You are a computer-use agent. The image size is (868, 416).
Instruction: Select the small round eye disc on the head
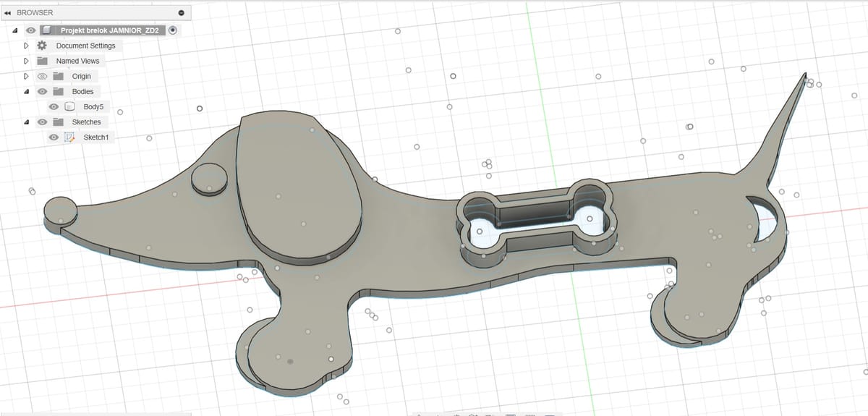tap(209, 178)
